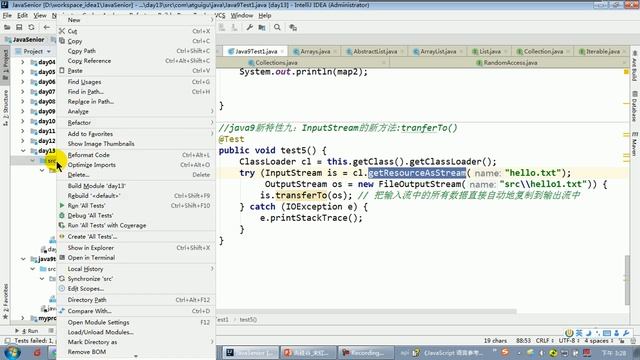The width and height of the screenshot is (640, 360).
Task: Expand the mypro module node
Action: [23, 318]
